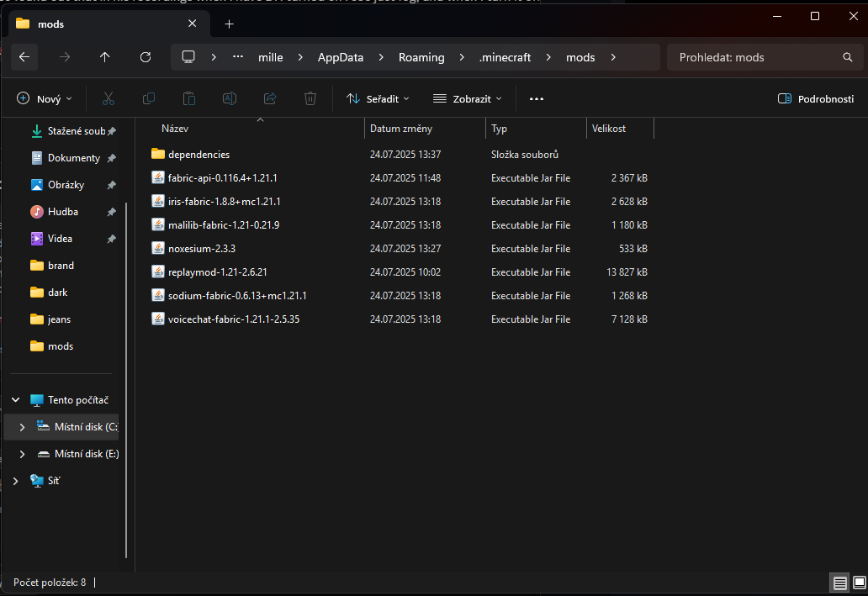This screenshot has width=868, height=596.
Task: Toggle the Podrobnosti details pane
Action: (x=816, y=98)
